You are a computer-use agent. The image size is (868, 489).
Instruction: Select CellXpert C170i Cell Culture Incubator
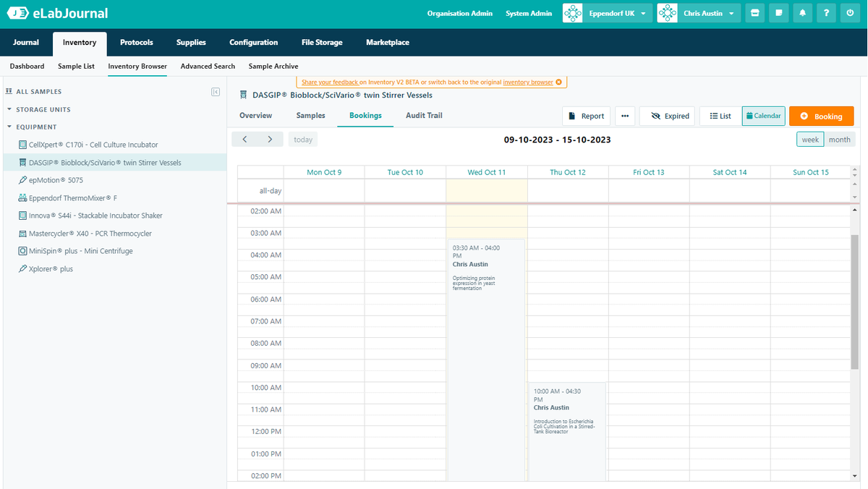click(x=93, y=145)
